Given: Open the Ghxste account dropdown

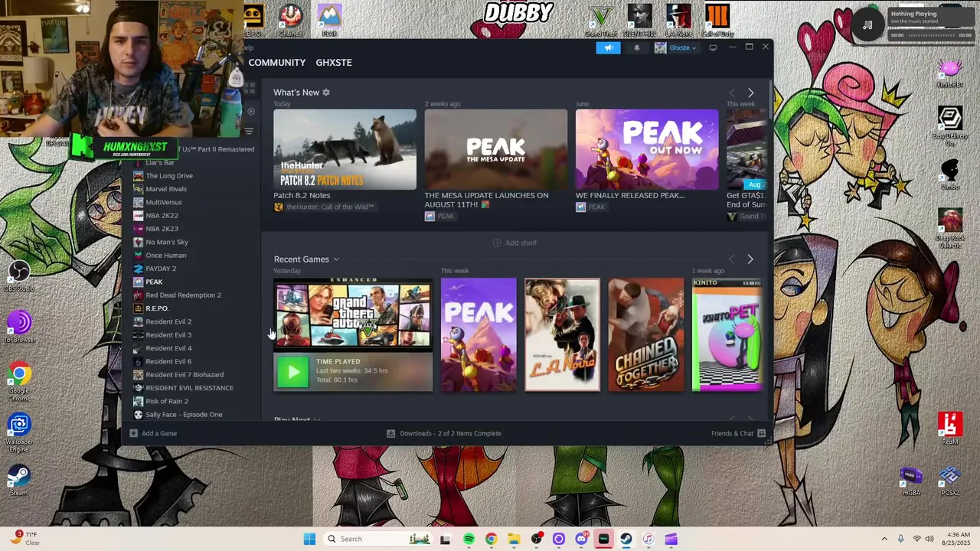Looking at the screenshot, I should tap(675, 47).
